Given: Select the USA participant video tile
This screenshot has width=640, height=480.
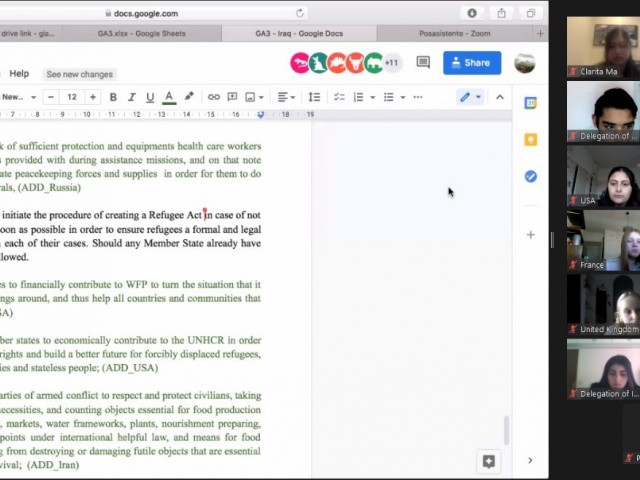Looking at the screenshot, I should click(x=603, y=176).
